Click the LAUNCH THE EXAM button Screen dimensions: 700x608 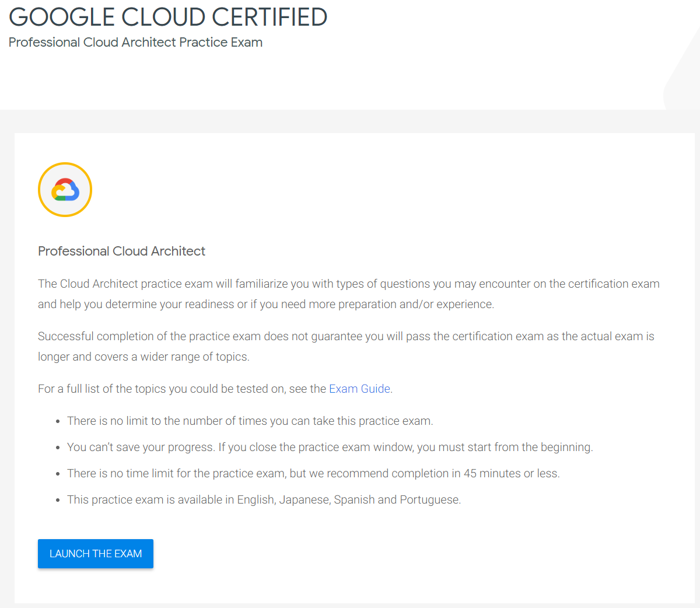pos(96,554)
